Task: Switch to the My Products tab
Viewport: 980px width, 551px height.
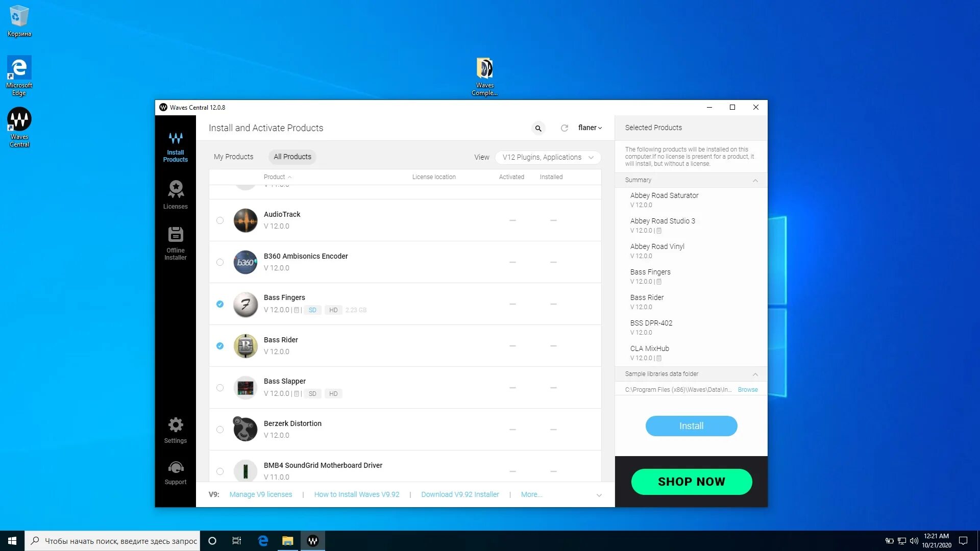Action: tap(233, 157)
